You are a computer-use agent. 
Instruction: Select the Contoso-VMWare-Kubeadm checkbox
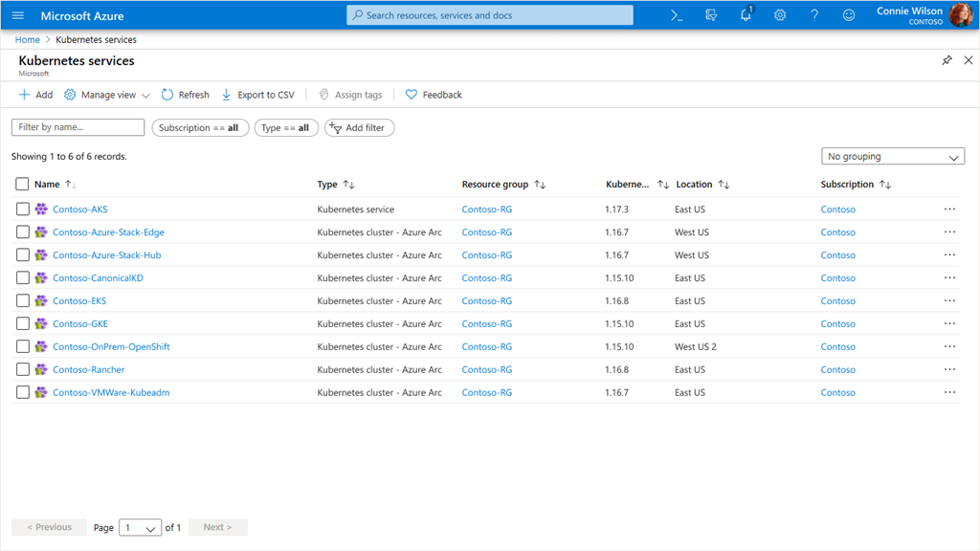pos(23,392)
